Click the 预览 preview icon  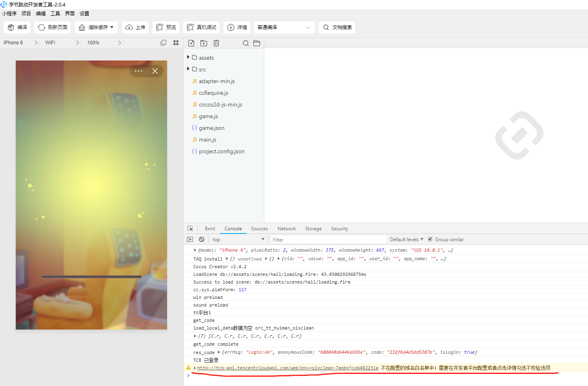[x=160, y=27]
